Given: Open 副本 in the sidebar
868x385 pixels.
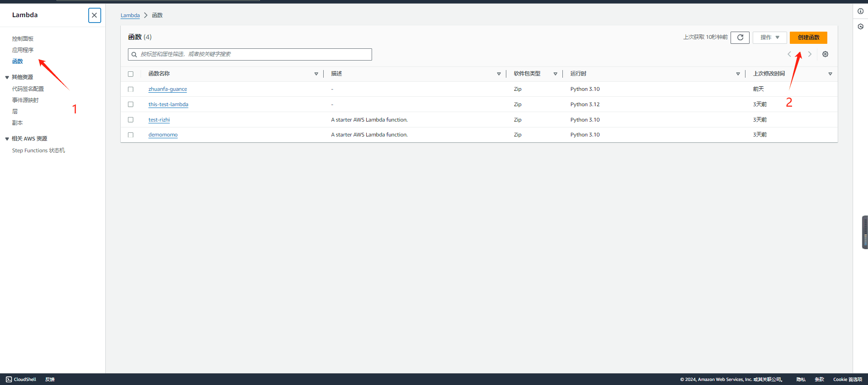Looking at the screenshot, I should tap(17, 123).
